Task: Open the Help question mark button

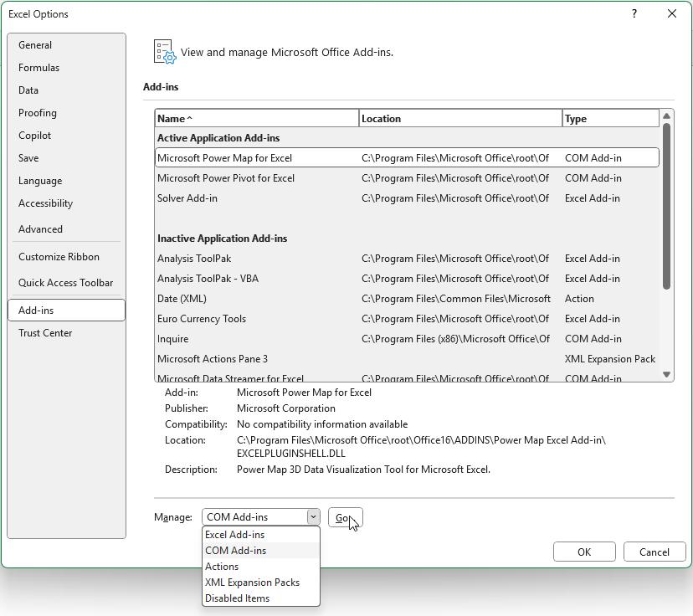Action: coord(634,13)
